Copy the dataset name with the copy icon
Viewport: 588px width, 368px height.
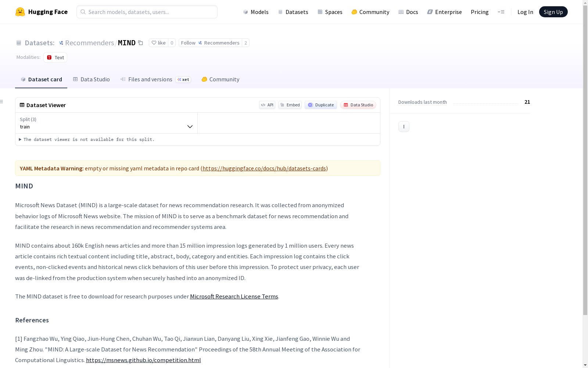click(x=140, y=43)
